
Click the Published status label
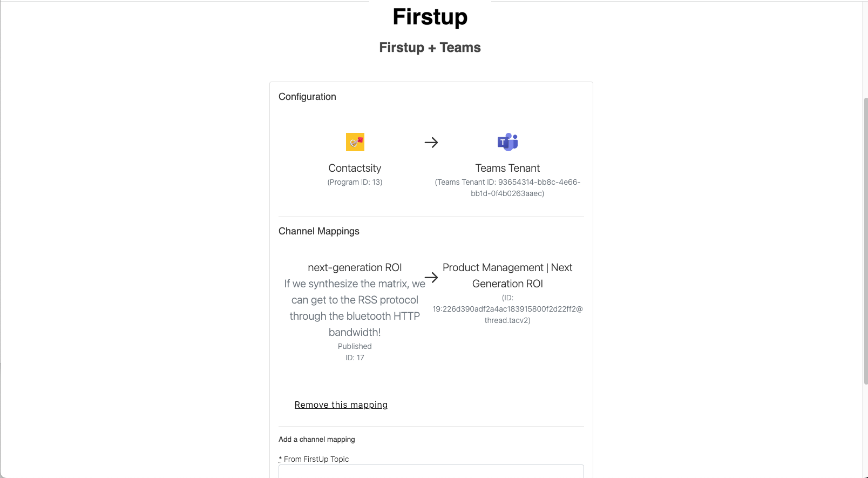pos(355,346)
